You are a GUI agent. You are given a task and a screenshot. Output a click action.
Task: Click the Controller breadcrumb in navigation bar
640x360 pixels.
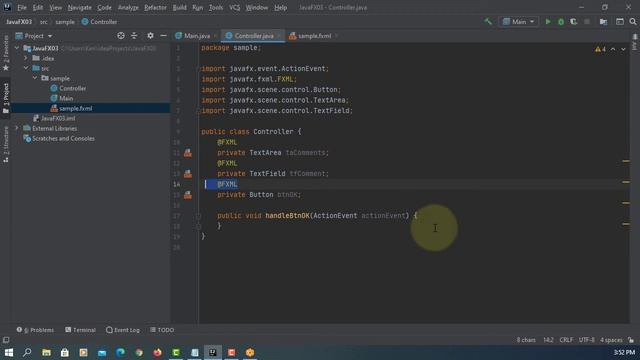[x=100, y=22]
